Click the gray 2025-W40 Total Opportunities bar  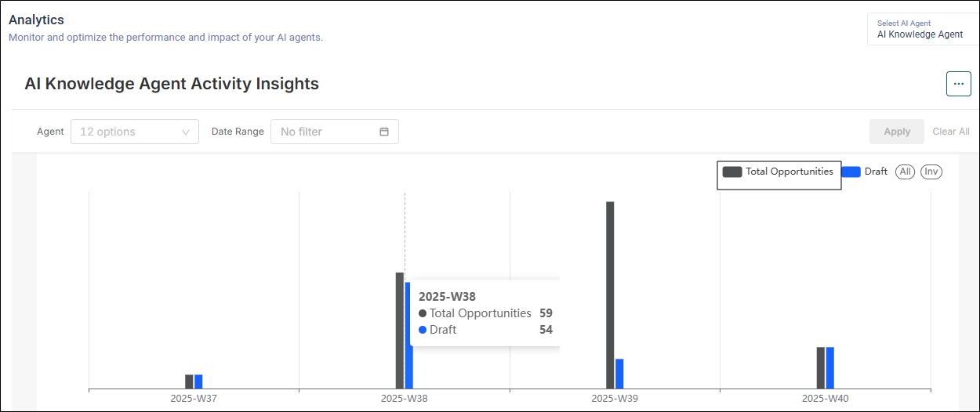(821, 367)
